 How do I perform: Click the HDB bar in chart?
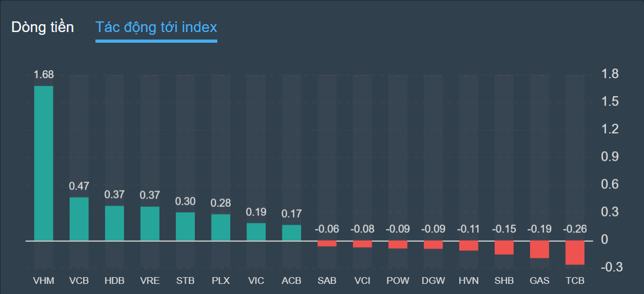pyautogui.click(x=115, y=223)
